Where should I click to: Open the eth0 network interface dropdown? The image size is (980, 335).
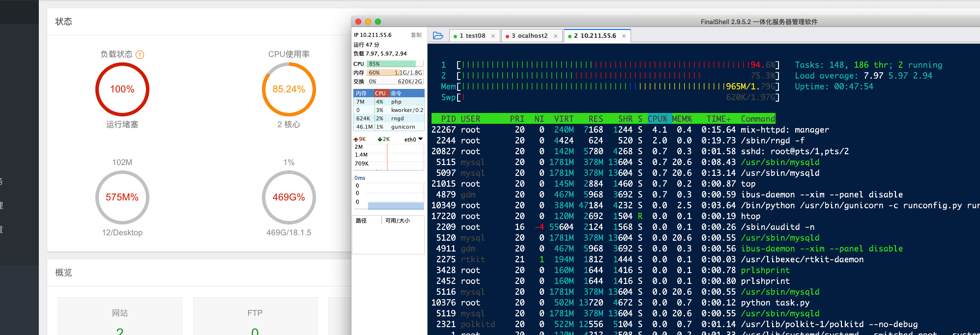[413, 140]
